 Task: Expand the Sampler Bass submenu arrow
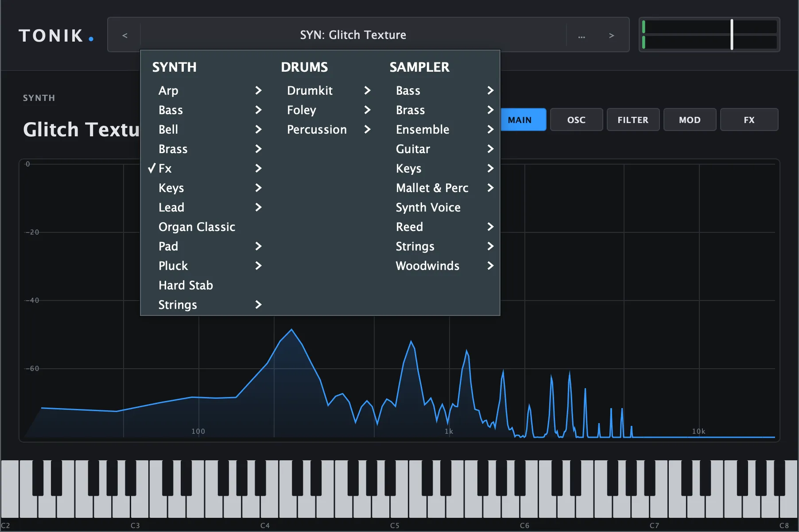pos(490,90)
